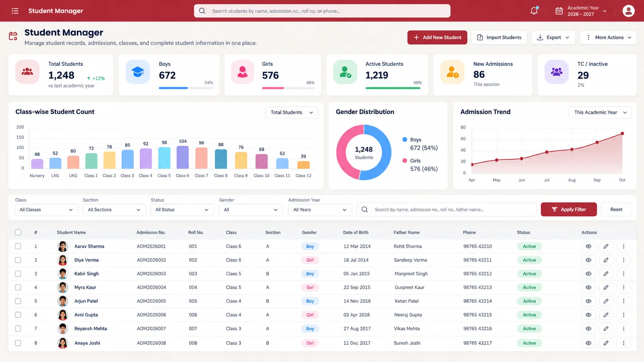The width and height of the screenshot is (644, 362).
Task: Open the hamburger navigation menu
Action: coord(15,11)
